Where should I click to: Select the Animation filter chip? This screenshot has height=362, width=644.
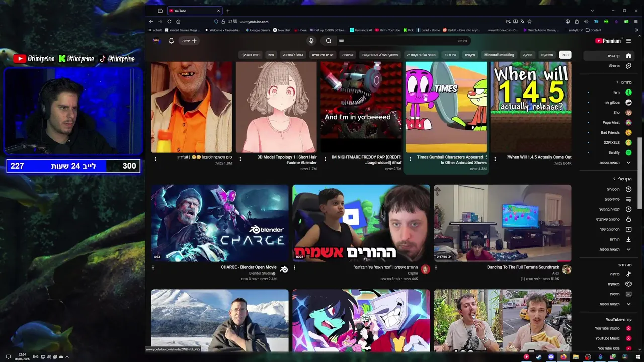coord(348,55)
